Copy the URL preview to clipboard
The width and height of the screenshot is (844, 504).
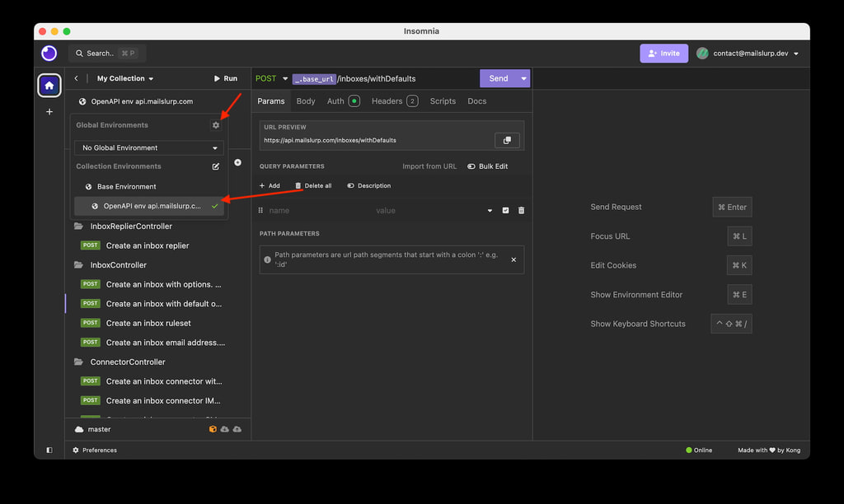point(507,140)
